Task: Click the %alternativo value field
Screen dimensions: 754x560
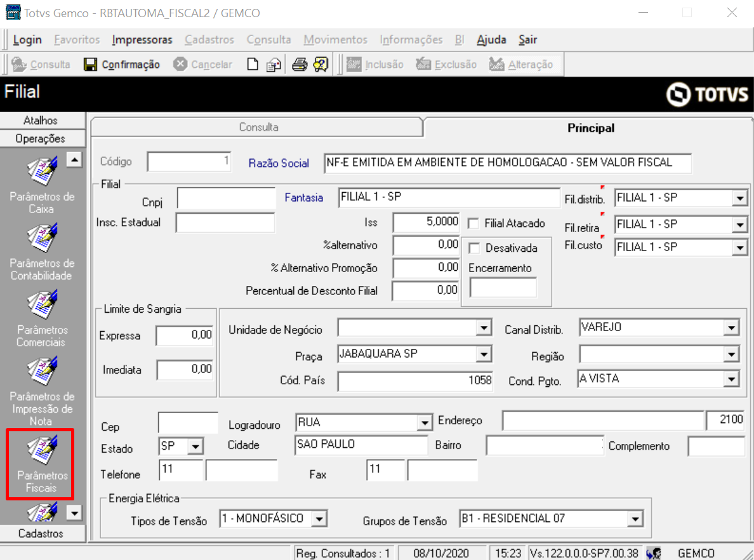Action: [426, 245]
